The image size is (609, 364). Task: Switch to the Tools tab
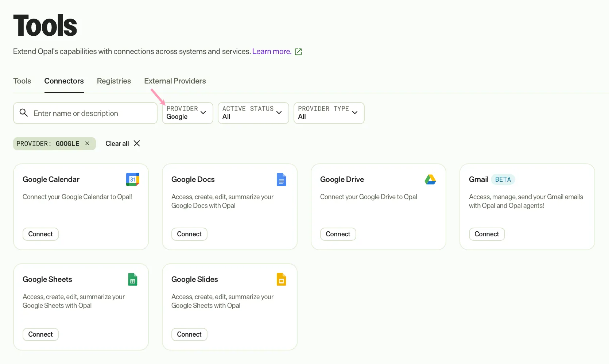pos(22,81)
